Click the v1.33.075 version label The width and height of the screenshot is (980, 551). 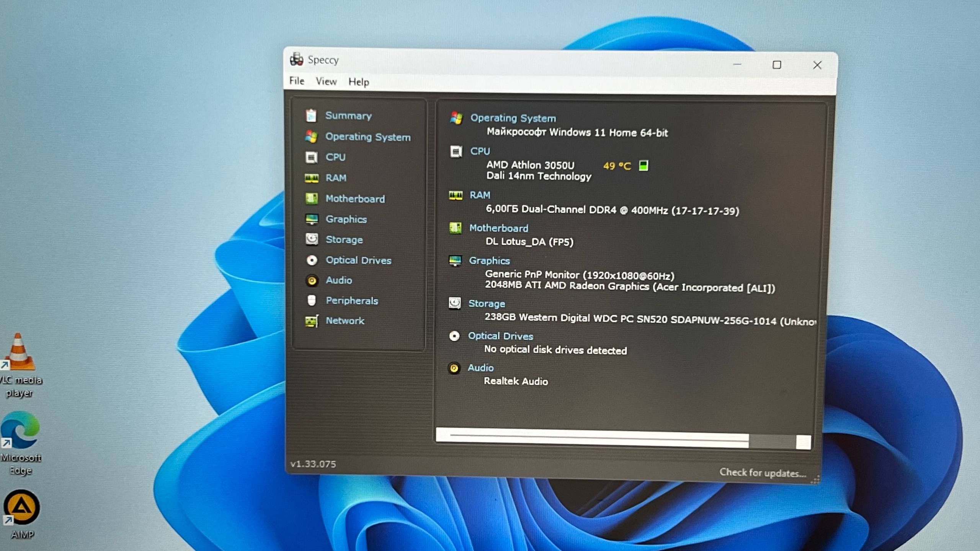tap(313, 464)
